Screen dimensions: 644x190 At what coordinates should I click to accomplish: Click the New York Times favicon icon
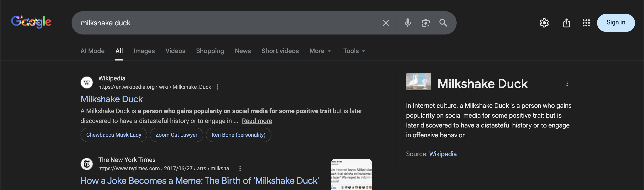[x=87, y=164]
